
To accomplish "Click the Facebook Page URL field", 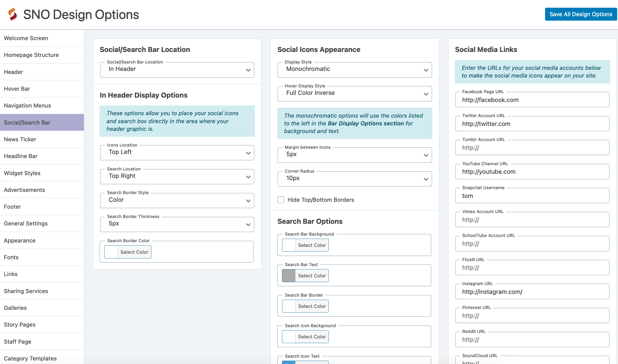I will (x=532, y=100).
